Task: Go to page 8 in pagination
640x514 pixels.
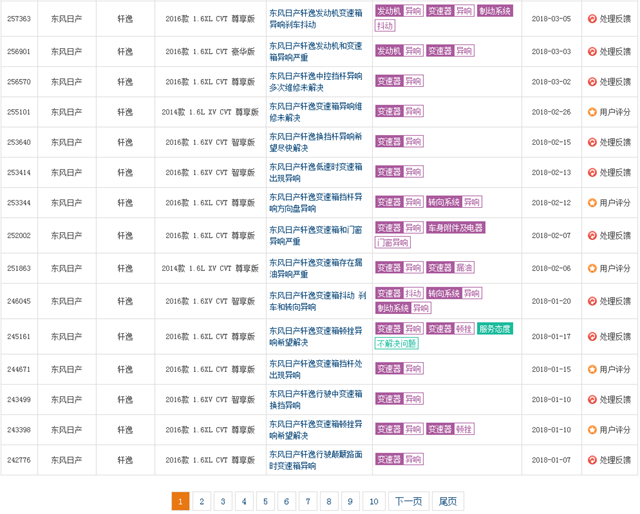Action: (329, 501)
